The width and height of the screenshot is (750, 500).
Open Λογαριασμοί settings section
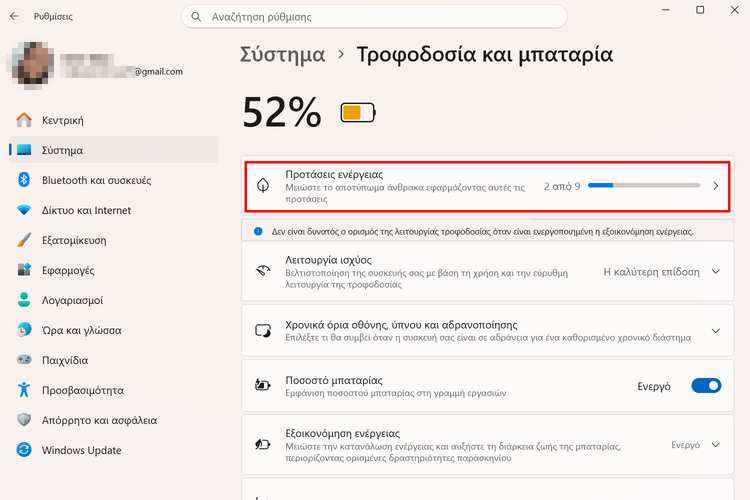(72, 300)
